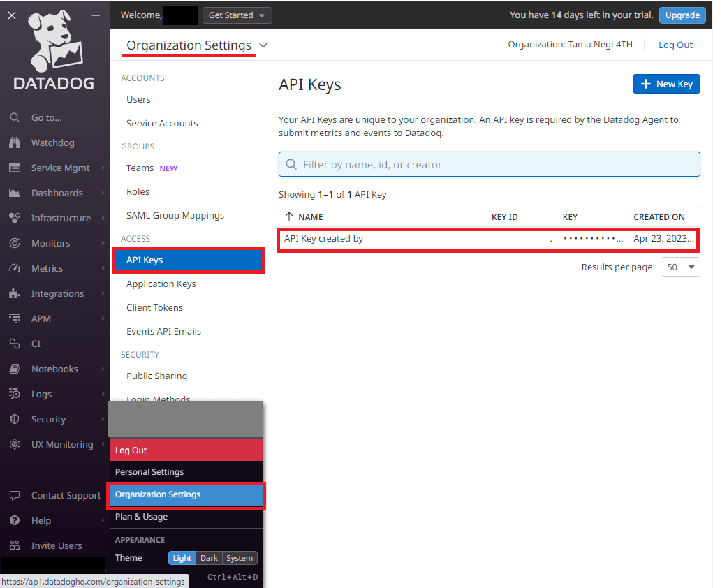Click the KEY ID column header

[505, 217]
